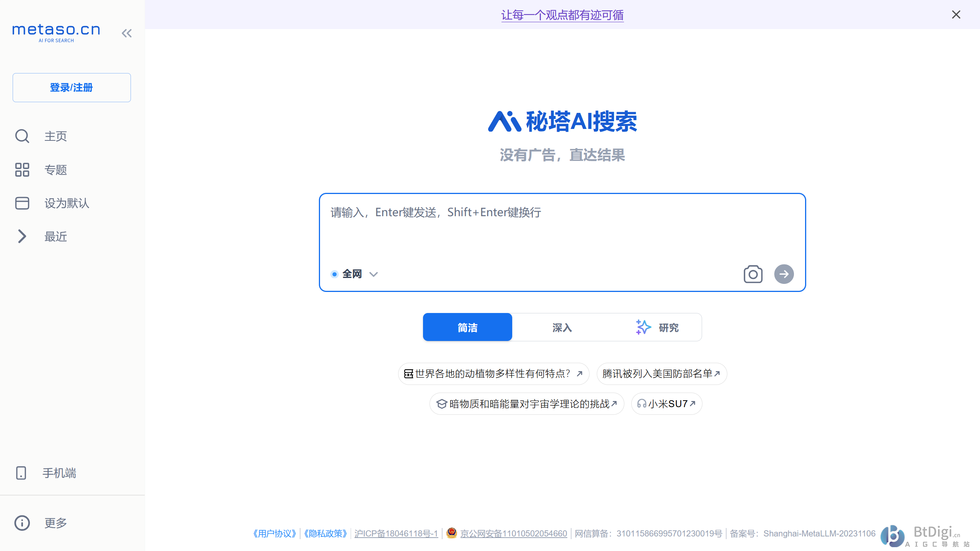Open the 主页 search icon
980x551 pixels.
22,136
